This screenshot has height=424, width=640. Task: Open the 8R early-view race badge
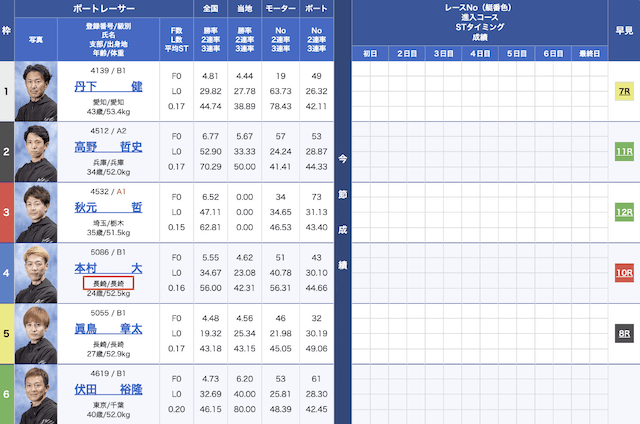(624, 333)
